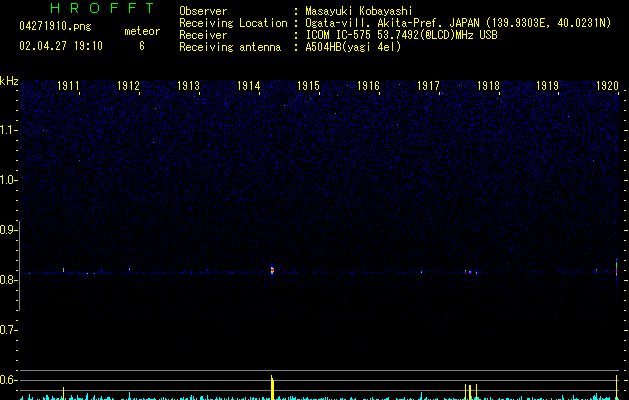Image resolution: width=629 pixels, height=400 pixels.
Task: Select the file name 04271910.png
Action: 55,26
